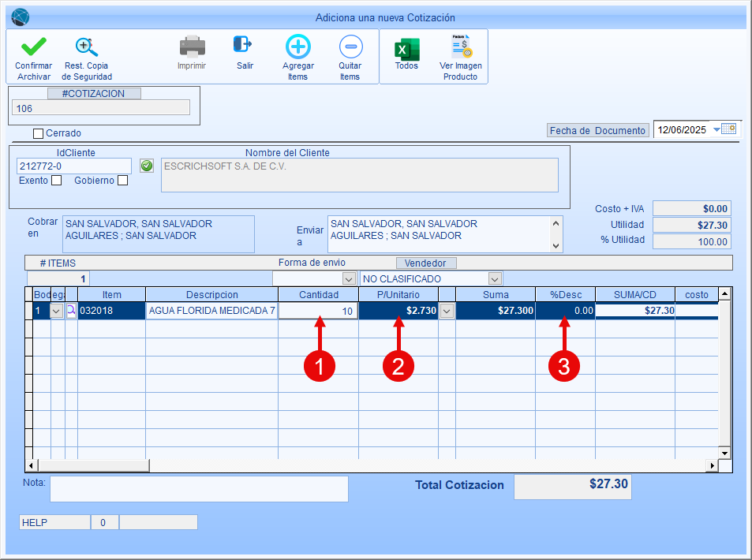Click the grid horizontal scrollbar right arrow

pyautogui.click(x=713, y=465)
